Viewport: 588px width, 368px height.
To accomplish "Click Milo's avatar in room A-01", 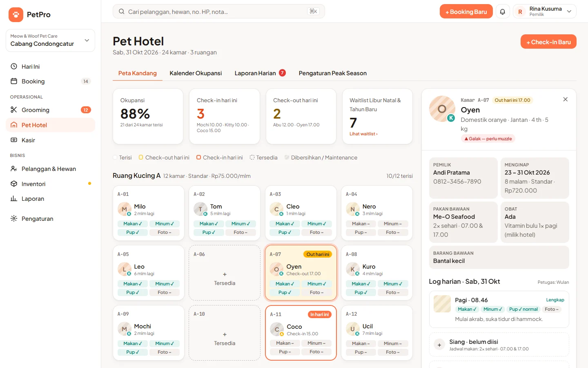I will (x=124, y=209).
